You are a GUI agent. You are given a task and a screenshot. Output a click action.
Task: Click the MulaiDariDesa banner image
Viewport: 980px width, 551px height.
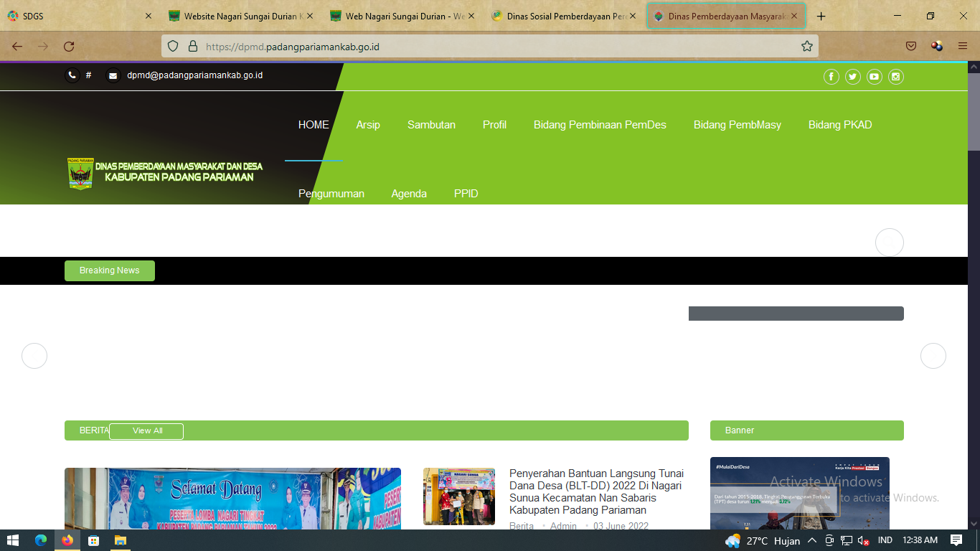coord(800,494)
